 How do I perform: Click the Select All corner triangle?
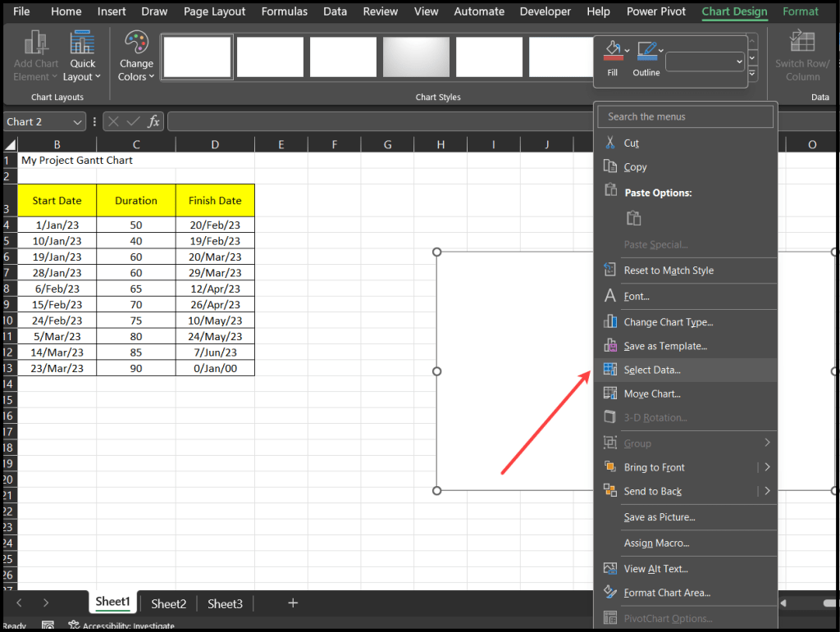click(x=10, y=144)
